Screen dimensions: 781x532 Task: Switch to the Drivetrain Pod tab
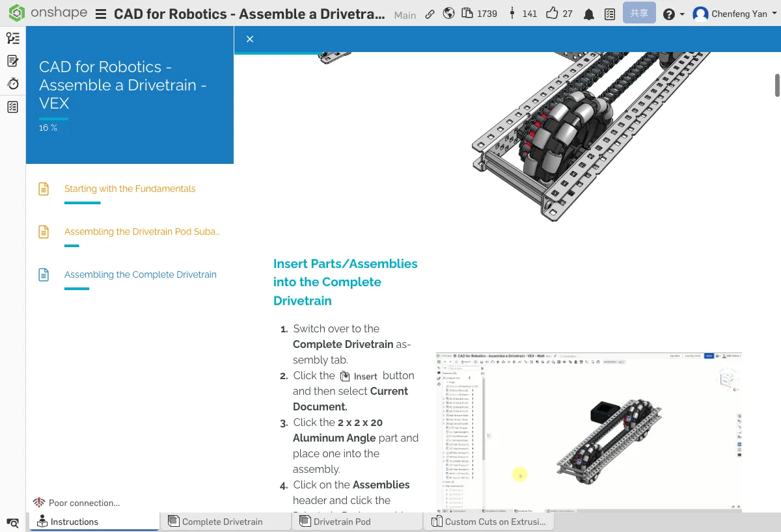[x=342, y=522]
